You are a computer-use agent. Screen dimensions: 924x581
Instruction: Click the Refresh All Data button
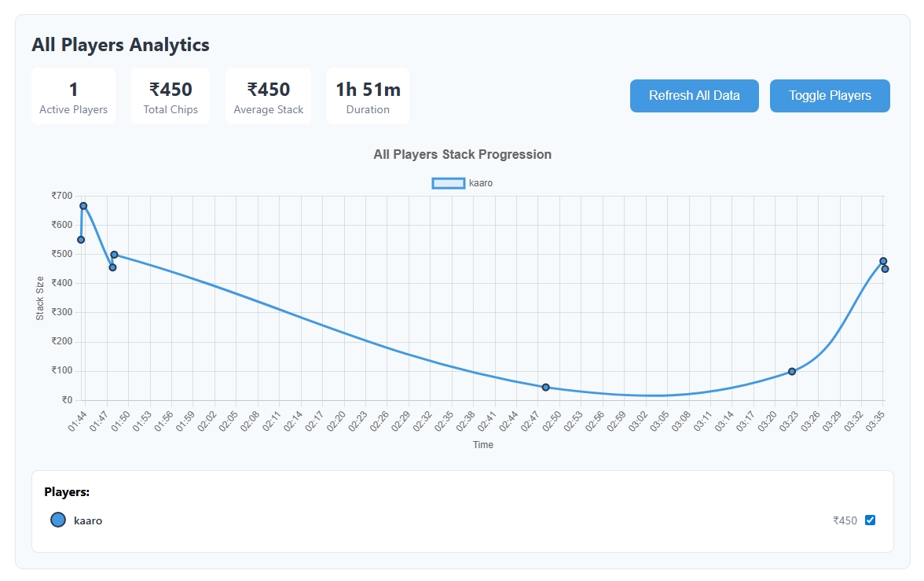pos(694,96)
